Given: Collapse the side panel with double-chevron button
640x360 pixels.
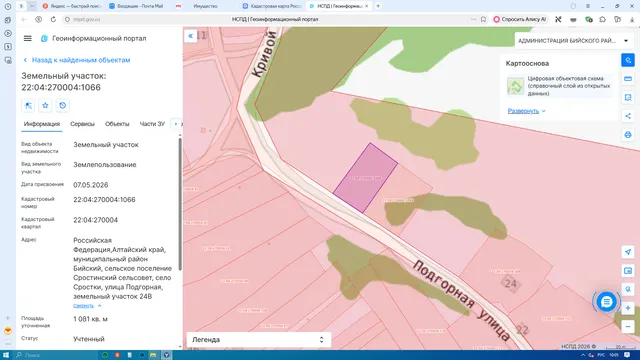Looking at the screenshot, I should pos(191,36).
